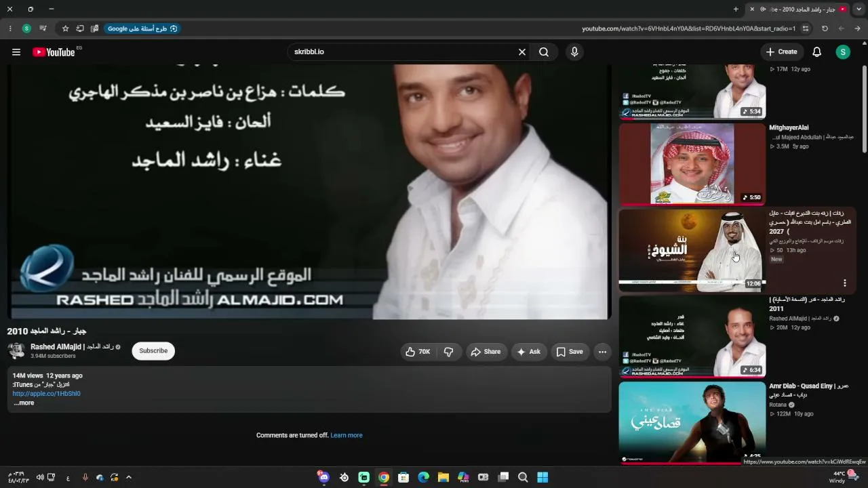Open the Amr Diab - Qusad Einy title

tap(809, 390)
